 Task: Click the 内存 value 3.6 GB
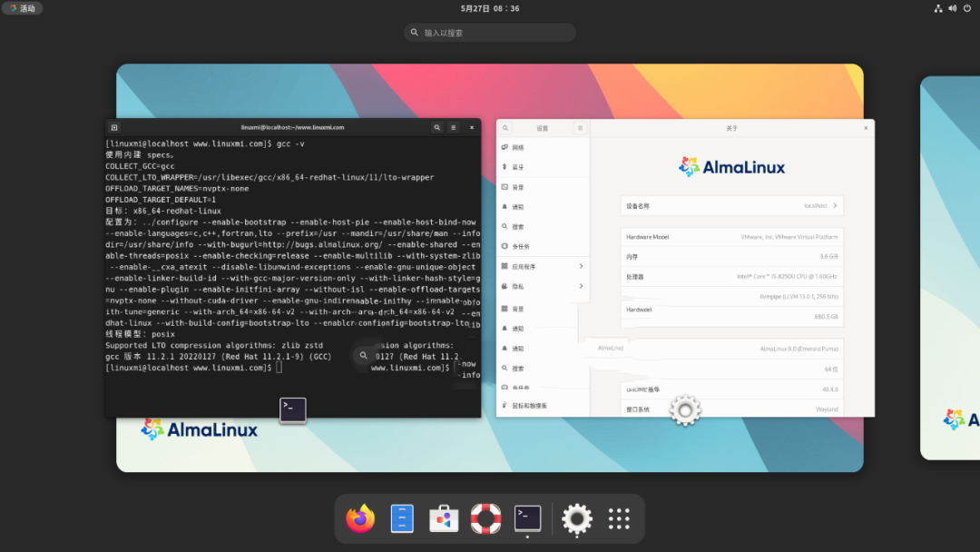click(828, 257)
